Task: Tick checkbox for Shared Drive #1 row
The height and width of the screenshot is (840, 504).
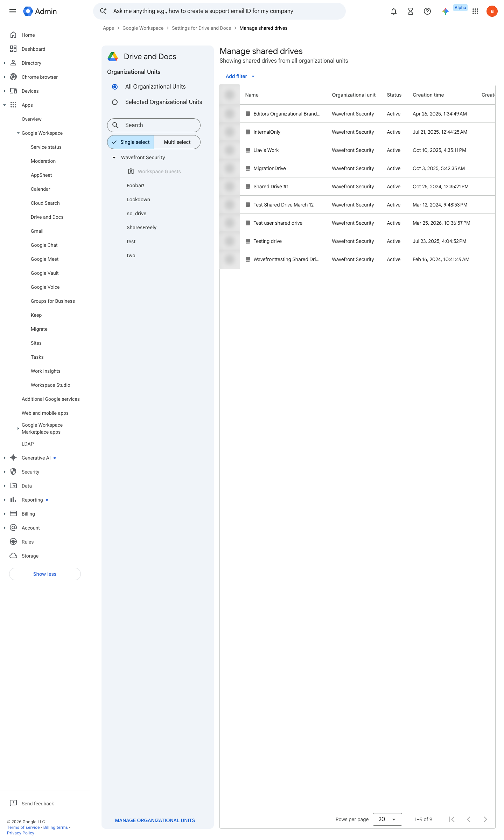Action: [x=230, y=187]
